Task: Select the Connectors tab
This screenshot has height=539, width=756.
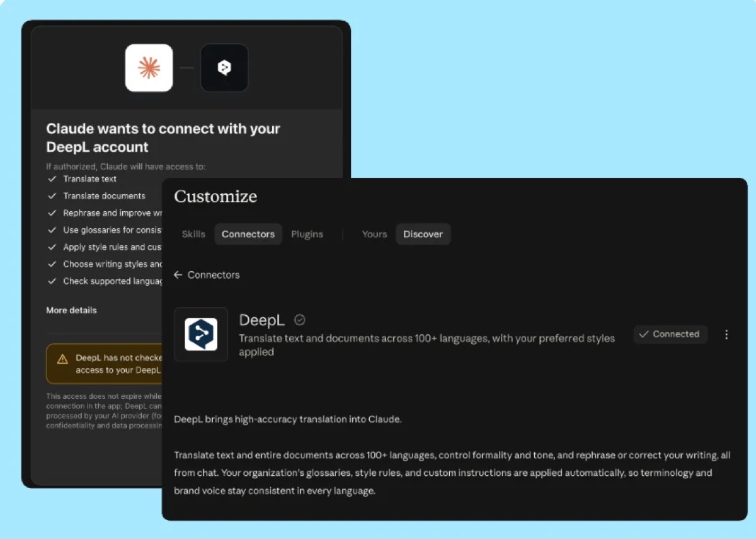Action: [248, 234]
